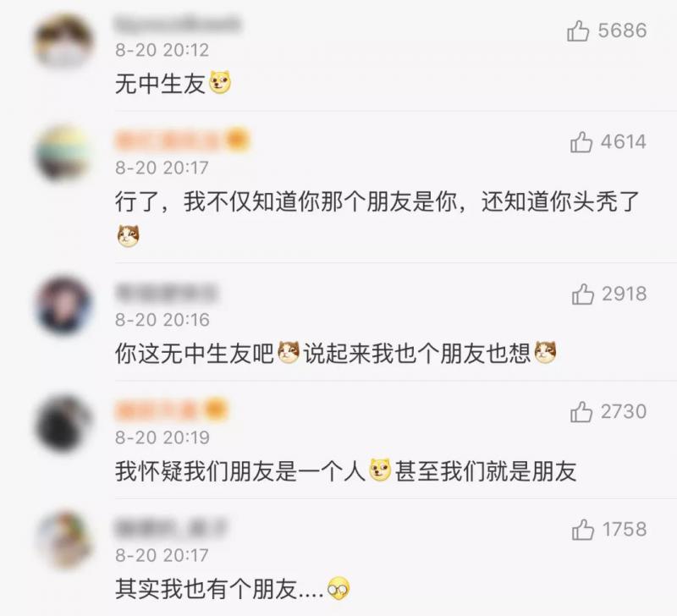Click cat emoji below 头秃了 comment
The image size is (677, 616).
pyautogui.click(x=129, y=236)
